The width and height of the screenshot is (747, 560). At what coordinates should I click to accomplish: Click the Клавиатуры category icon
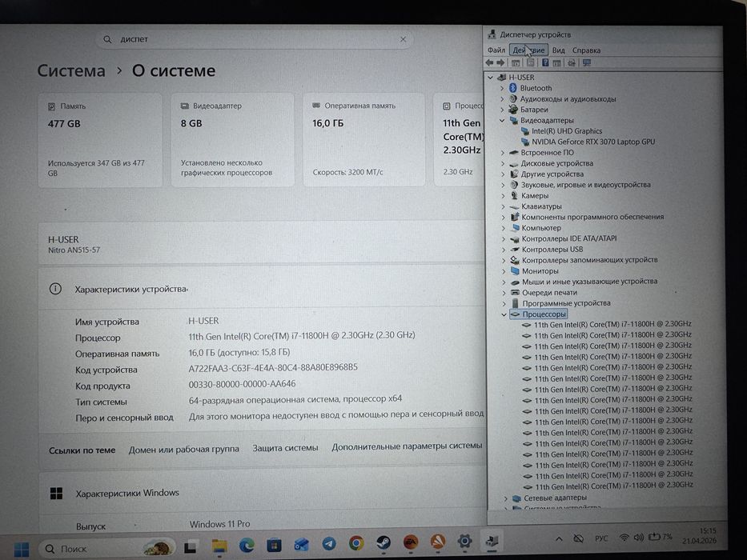click(x=514, y=206)
